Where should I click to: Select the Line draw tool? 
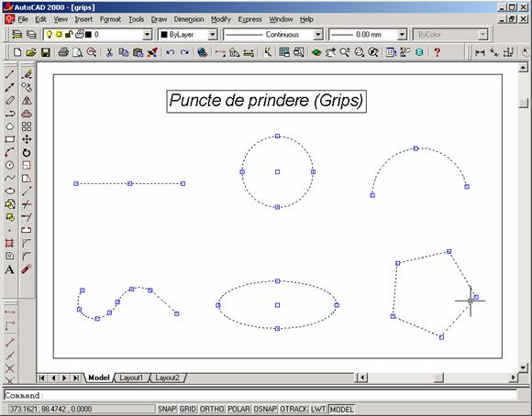coord(9,74)
